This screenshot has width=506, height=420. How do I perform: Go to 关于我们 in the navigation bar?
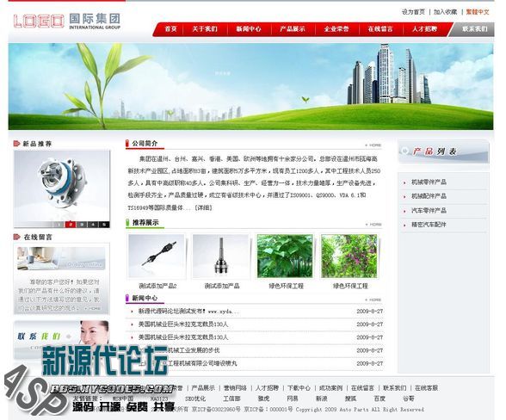click(205, 29)
